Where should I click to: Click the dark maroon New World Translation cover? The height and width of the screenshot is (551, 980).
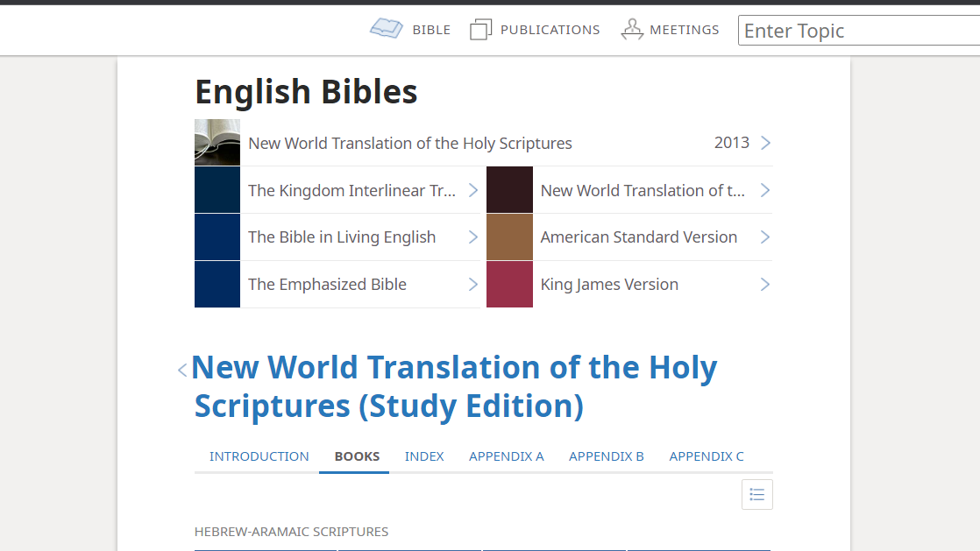pyautogui.click(x=509, y=190)
